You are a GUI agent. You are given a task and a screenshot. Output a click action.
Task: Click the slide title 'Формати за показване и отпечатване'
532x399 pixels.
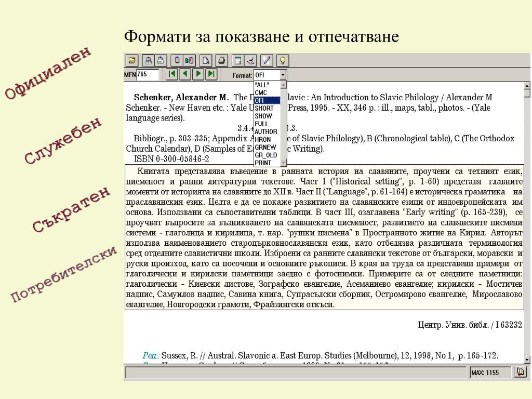261,37
